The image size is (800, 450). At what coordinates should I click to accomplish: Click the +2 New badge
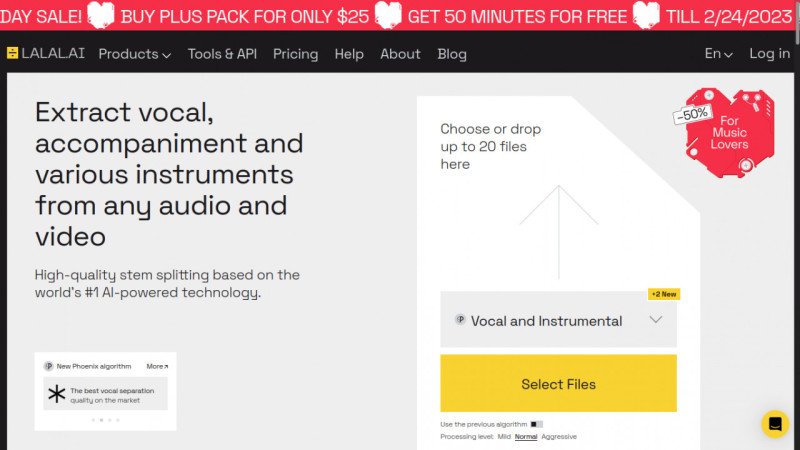(x=663, y=294)
